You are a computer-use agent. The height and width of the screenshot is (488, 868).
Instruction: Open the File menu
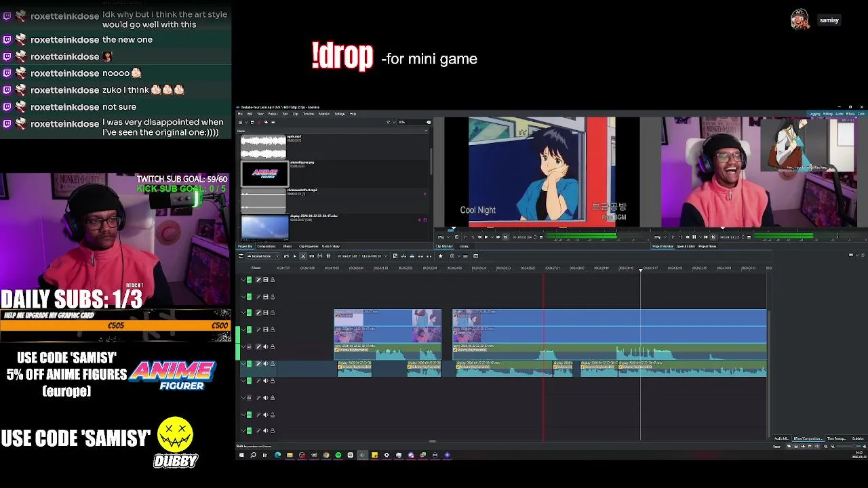(240, 114)
